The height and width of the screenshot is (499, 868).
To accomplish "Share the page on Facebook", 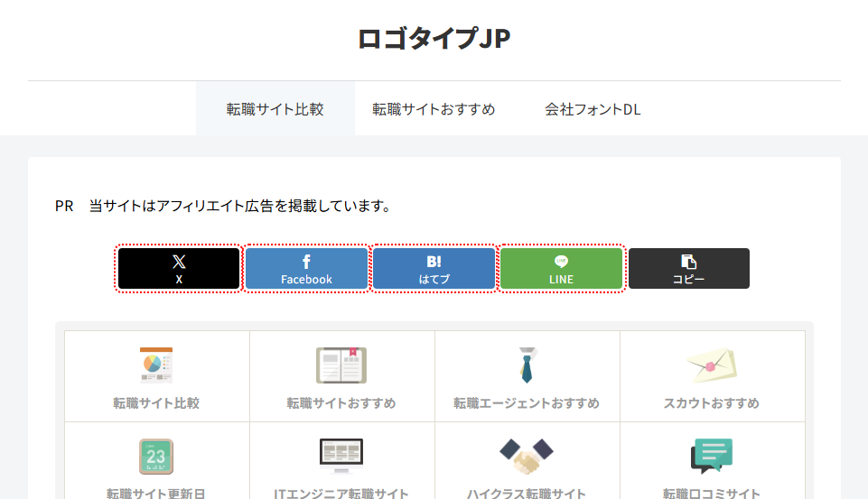I will click(x=306, y=269).
